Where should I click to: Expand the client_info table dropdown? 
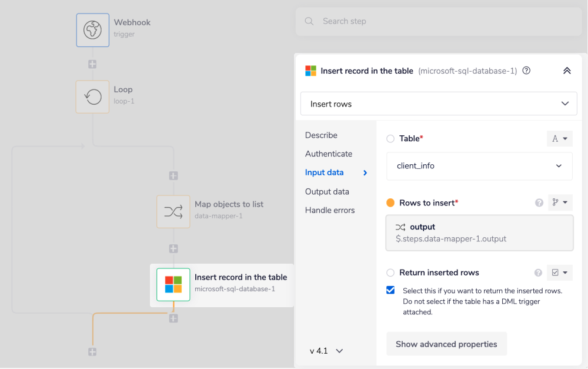pos(479,166)
